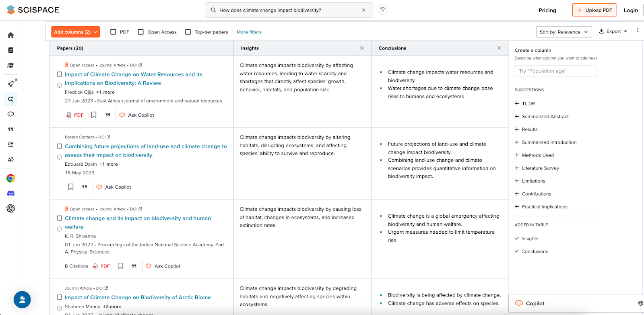Screen dimensions: 644x315
Task: Go to the Pricing page
Action: pos(547,10)
